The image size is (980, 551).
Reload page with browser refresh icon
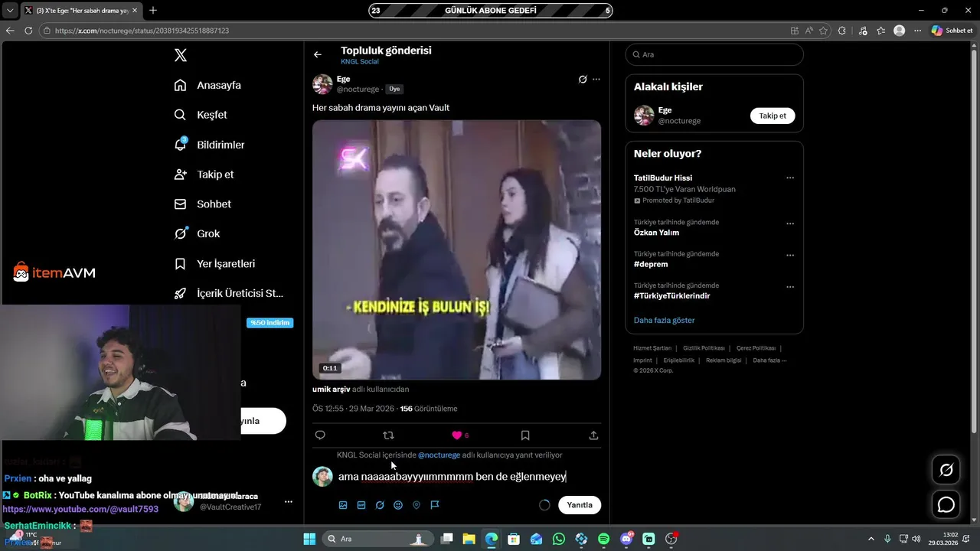tap(28, 31)
